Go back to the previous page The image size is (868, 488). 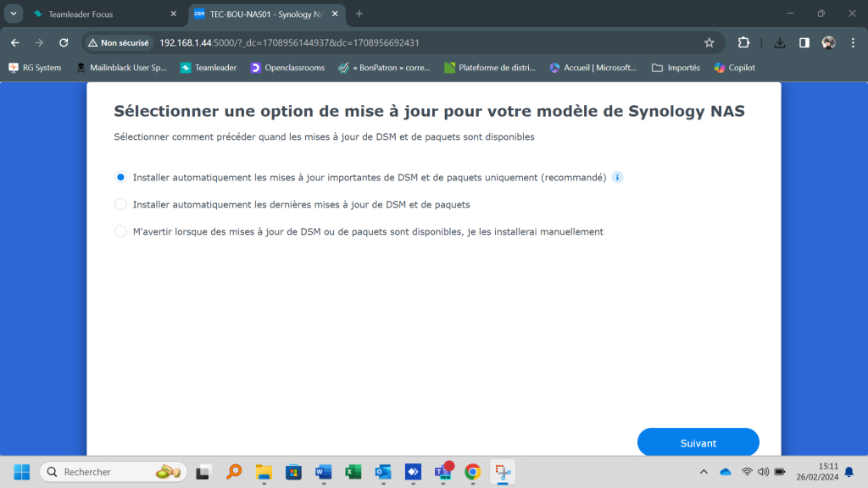pos(14,42)
